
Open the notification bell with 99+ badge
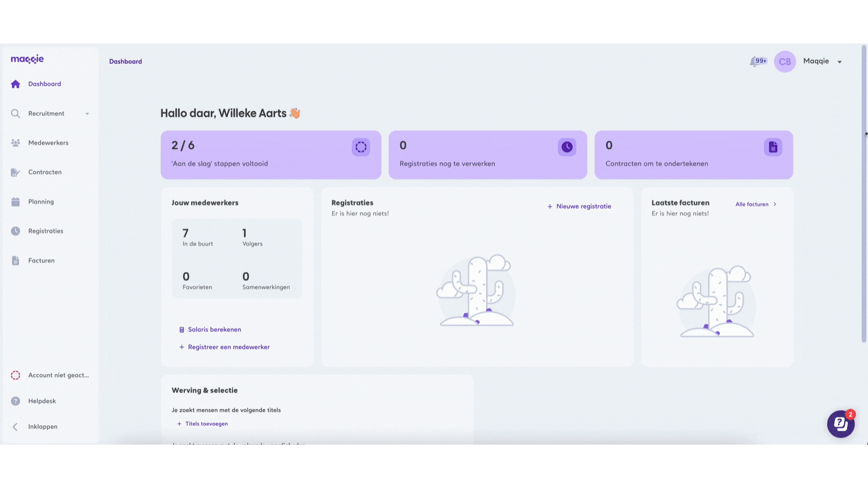coord(755,62)
